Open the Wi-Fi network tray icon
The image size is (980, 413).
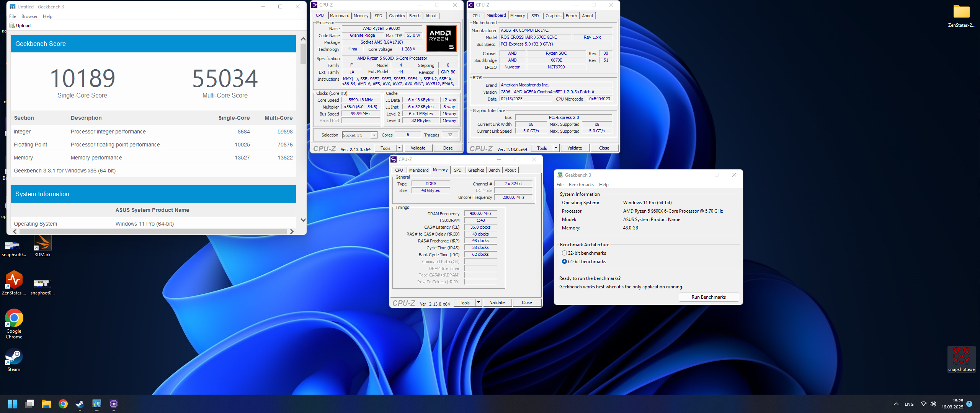click(924, 404)
